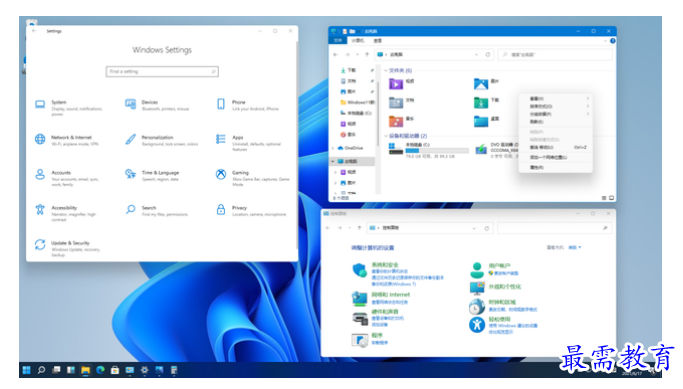This screenshot has width=683, height=389.
Task: Click the Up arrow in File Explorer navigation
Action: pyautogui.click(x=367, y=54)
